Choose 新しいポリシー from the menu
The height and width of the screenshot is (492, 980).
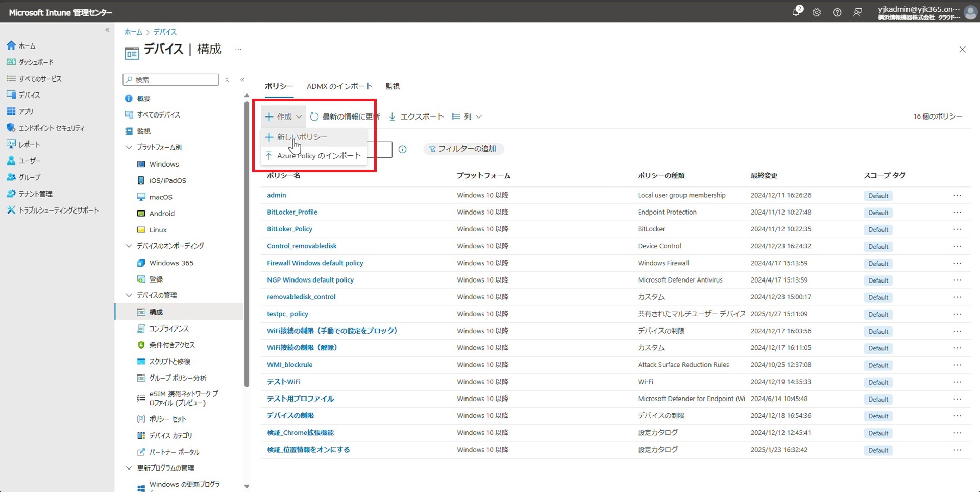pyautogui.click(x=314, y=137)
